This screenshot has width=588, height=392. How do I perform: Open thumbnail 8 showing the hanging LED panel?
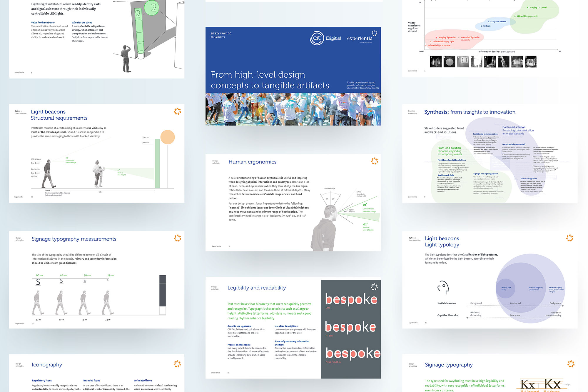531,62
